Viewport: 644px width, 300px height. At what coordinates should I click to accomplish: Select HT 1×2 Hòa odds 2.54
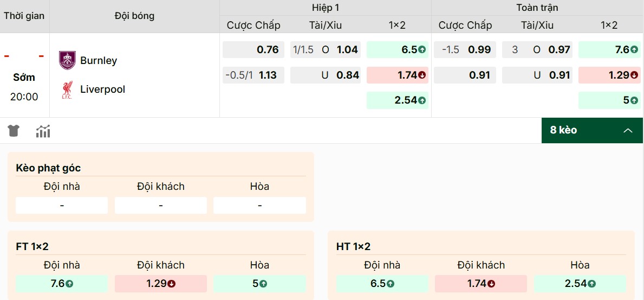pos(580,283)
